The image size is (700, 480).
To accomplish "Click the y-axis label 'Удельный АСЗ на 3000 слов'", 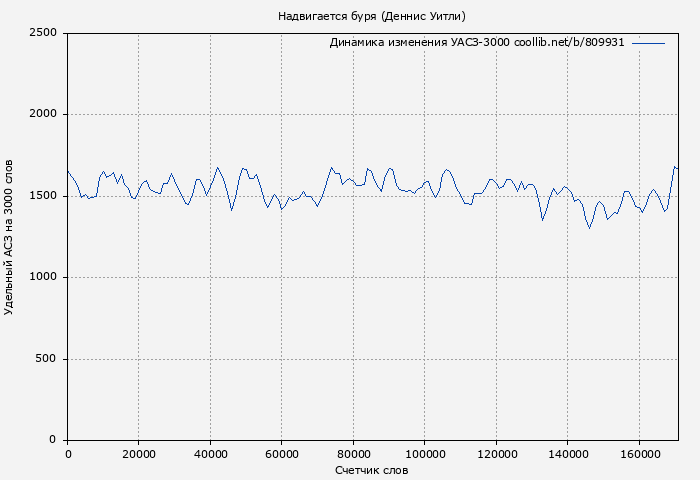I will pyautogui.click(x=10, y=237).
